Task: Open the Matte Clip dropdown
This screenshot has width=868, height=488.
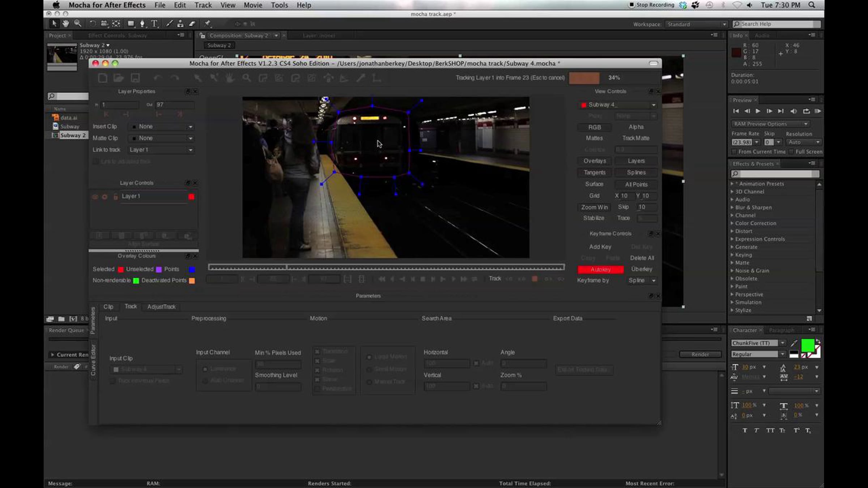Action: point(162,138)
